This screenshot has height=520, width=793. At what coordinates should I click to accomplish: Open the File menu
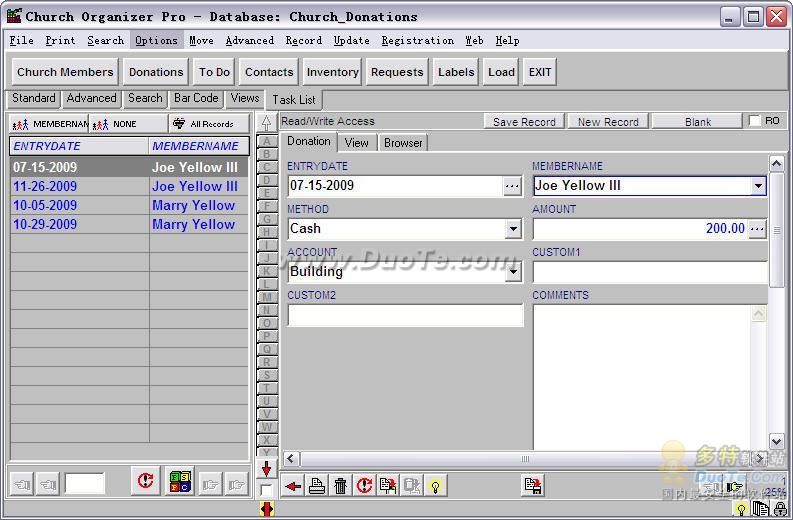pyautogui.click(x=21, y=40)
